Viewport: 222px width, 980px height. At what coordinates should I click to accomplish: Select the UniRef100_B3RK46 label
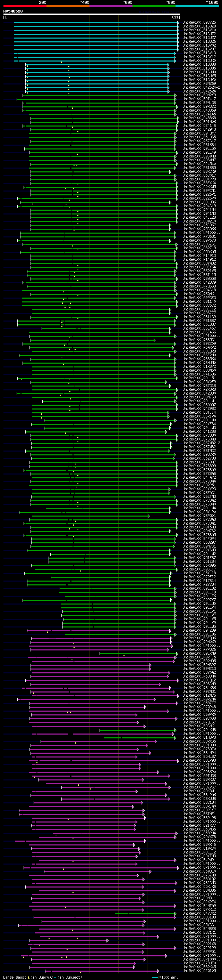pyautogui.click(x=199, y=844)
